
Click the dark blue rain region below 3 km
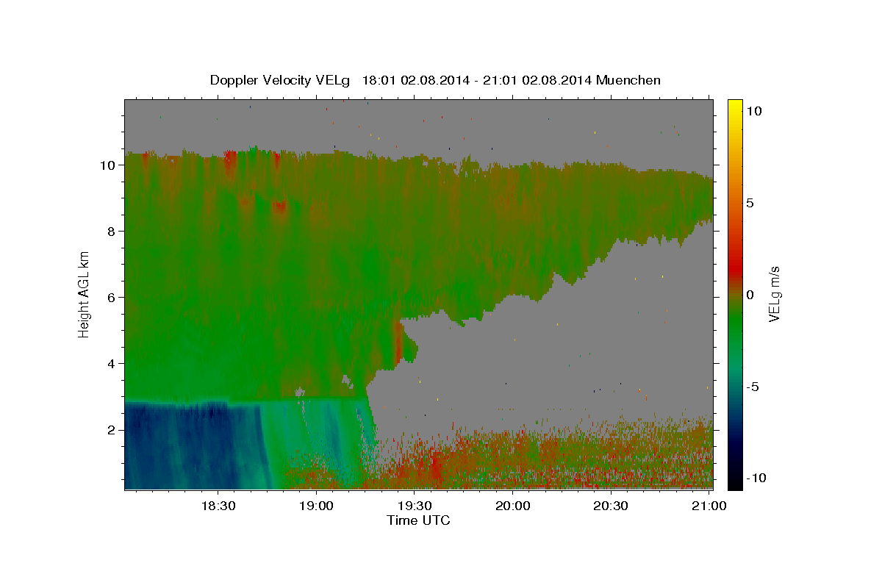coord(191,445)
